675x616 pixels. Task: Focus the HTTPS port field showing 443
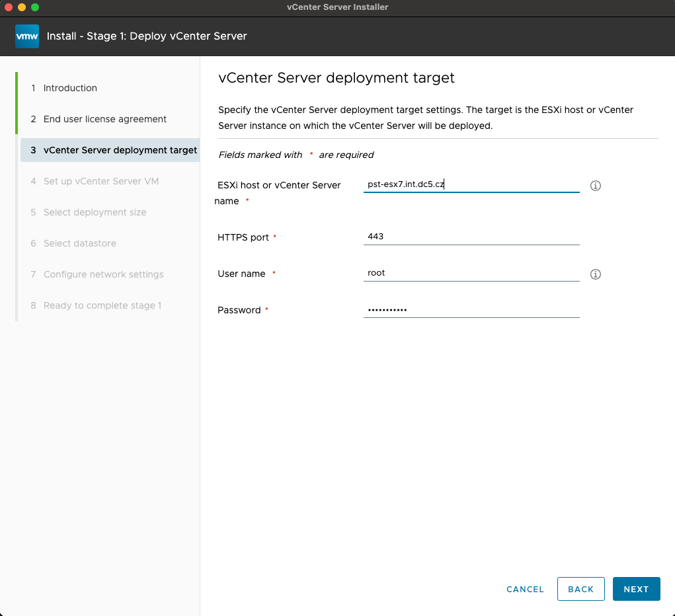471,237
